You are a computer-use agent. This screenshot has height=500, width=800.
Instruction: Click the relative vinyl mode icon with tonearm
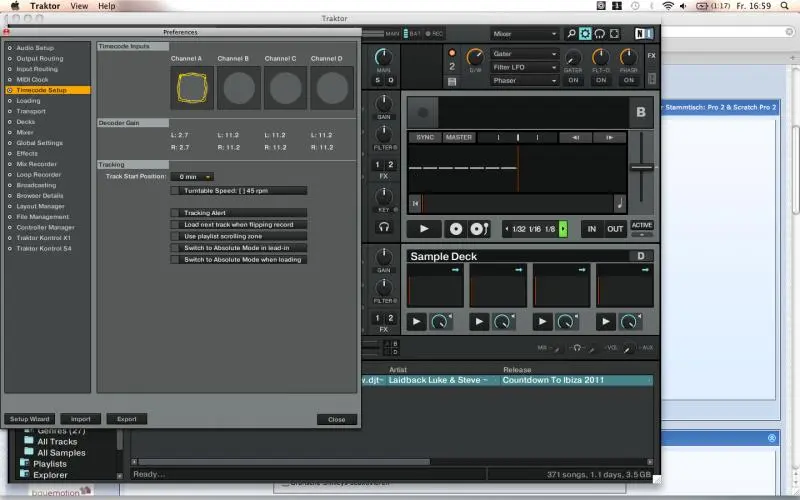[x=478, y=229]
